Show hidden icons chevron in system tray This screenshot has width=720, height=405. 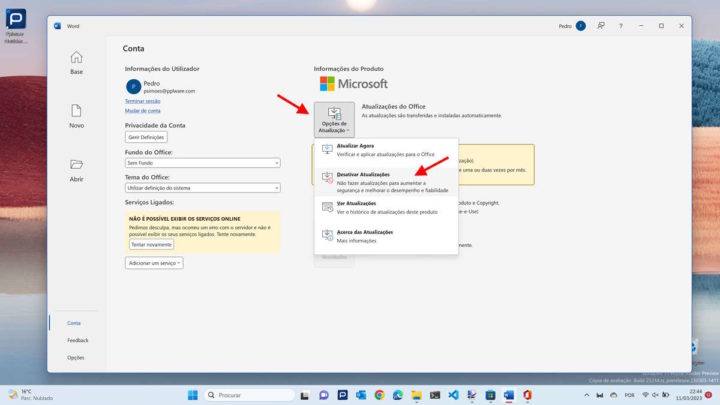(x=586, y=395)
